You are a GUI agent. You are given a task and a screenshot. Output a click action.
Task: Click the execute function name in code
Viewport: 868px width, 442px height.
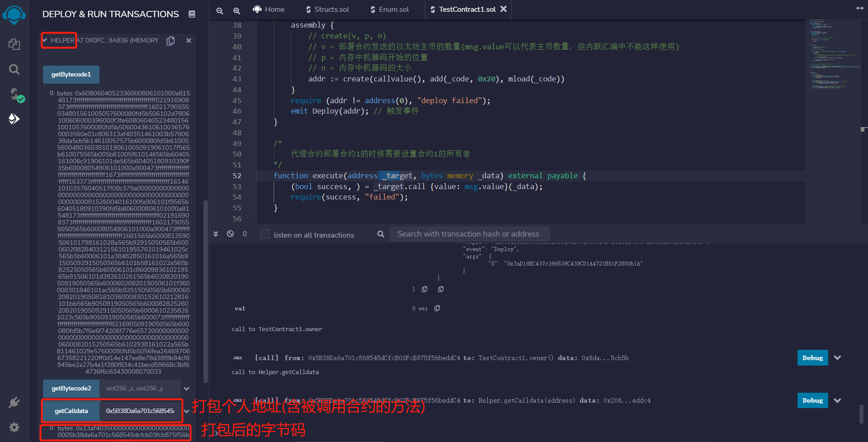pyautogui.click(x=328, y=176)
